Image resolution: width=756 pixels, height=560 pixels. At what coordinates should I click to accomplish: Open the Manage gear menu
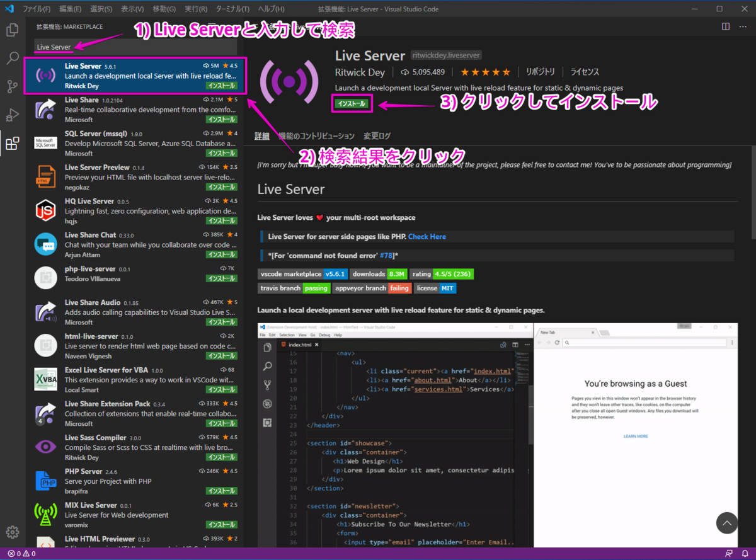(x=12, y=532)
